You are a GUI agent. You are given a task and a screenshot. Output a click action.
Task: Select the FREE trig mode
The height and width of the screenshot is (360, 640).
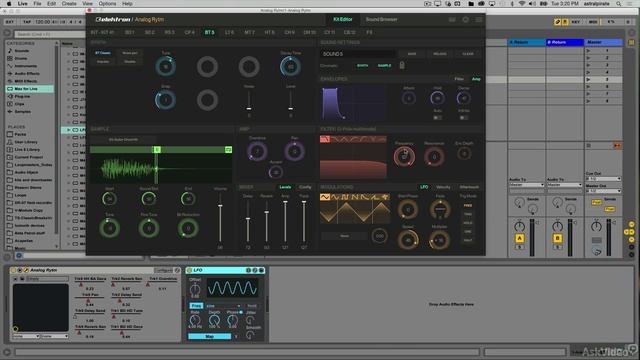click(x=468, y=206)
